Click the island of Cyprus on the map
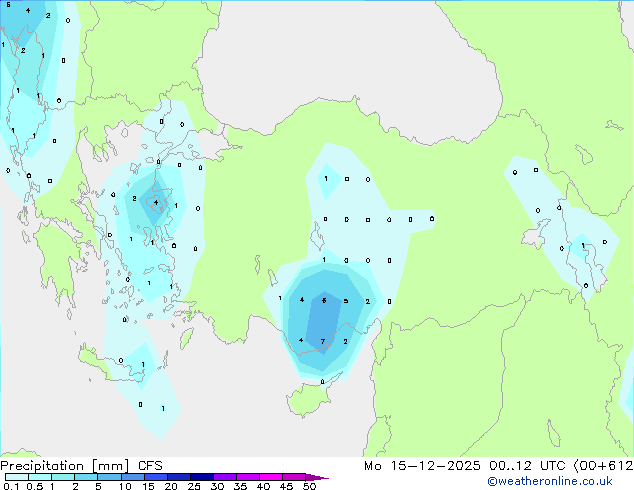Viewport: 634px width, 490px height. 309,398
